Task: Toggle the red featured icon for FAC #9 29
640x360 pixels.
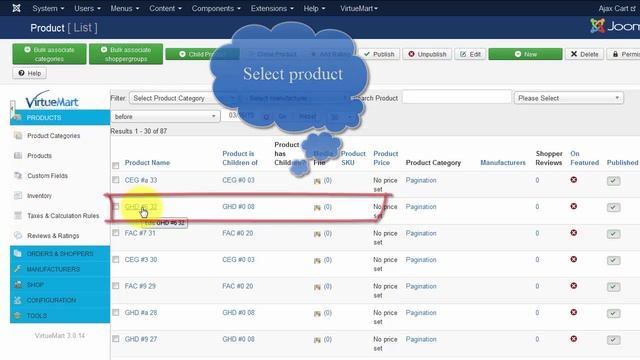Action: click(573, 286)
